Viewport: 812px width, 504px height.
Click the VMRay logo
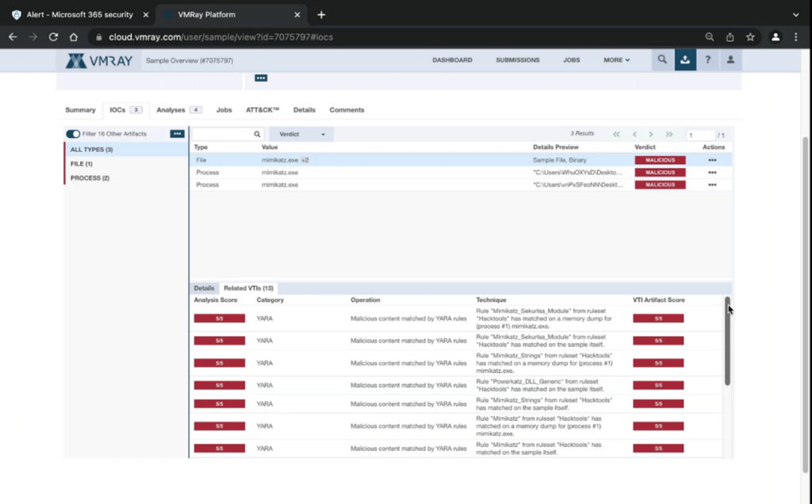tap(99, 60)
